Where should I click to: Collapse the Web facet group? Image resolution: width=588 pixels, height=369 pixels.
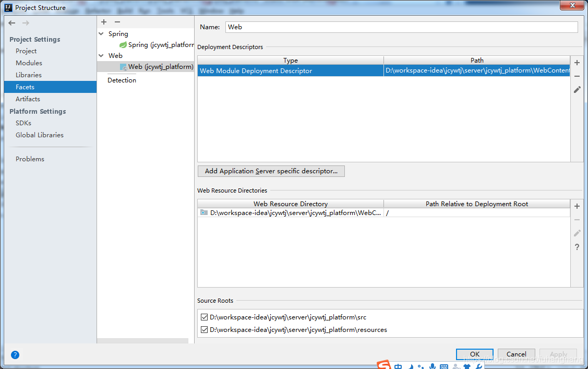(x=101, y=55)
